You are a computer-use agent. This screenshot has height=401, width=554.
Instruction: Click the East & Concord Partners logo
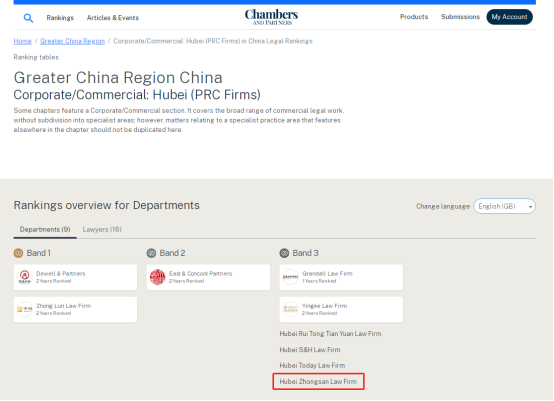pos(158,277)
